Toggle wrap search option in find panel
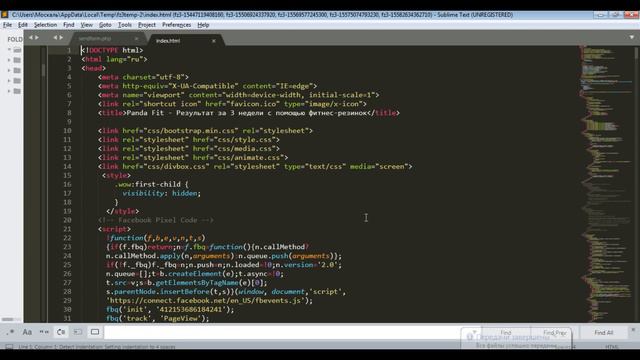 pos(61,332)
